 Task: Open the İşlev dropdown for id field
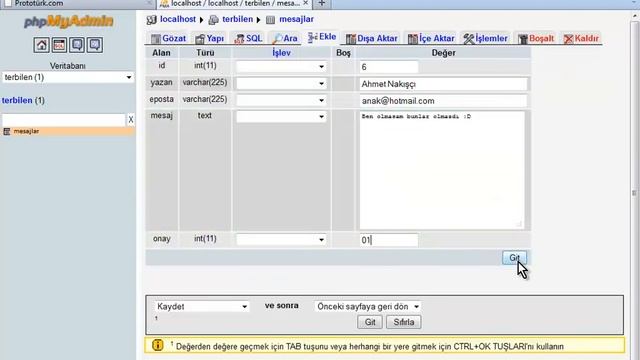281,67
